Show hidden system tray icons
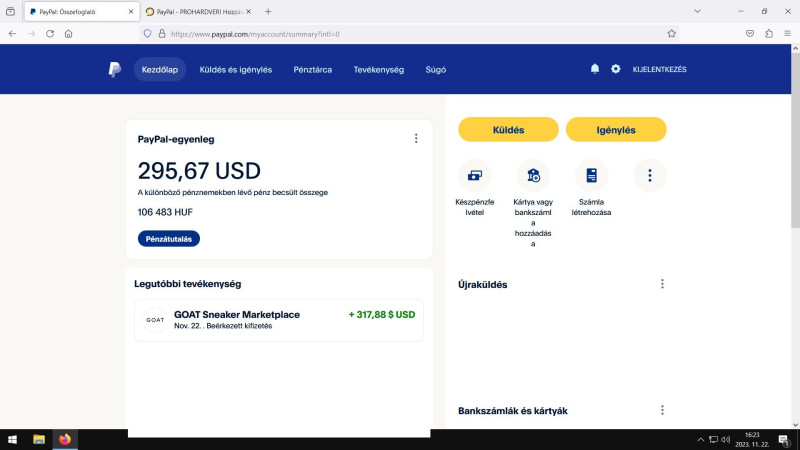The height and width of the screenshot is (450, 800). click(701, 439)
